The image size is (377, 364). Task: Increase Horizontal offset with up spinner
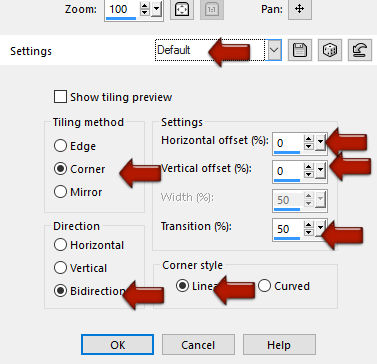coord(309,139)
